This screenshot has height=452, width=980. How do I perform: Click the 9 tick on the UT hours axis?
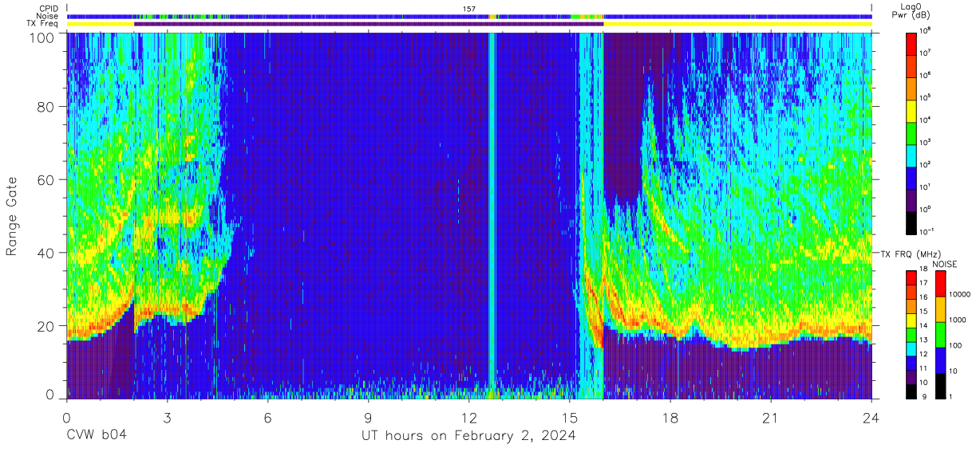click(x=368, y=417)
